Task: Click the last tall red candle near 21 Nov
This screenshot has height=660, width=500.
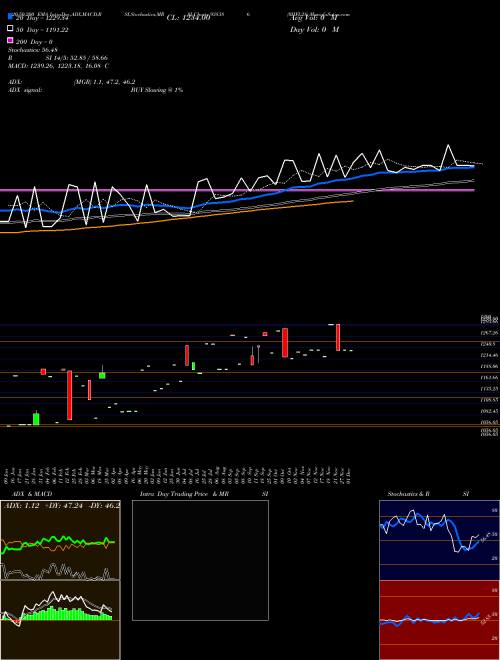Action: click(x=338, y=337)
